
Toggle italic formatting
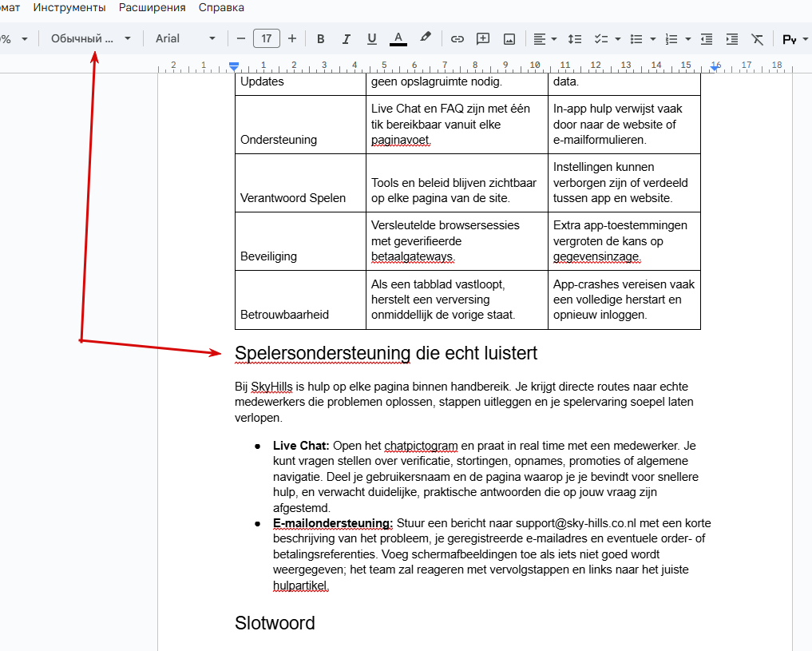point(346,39)
